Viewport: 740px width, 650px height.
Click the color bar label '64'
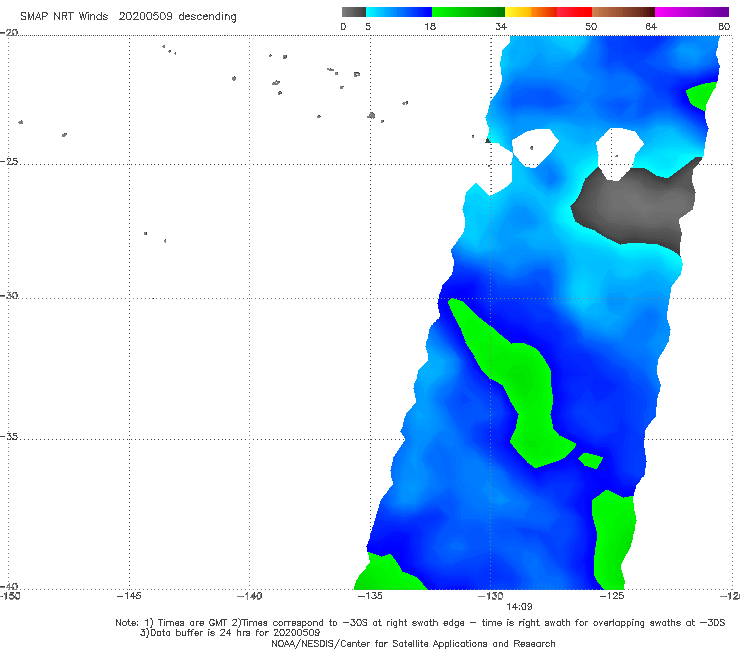(651, 27)
